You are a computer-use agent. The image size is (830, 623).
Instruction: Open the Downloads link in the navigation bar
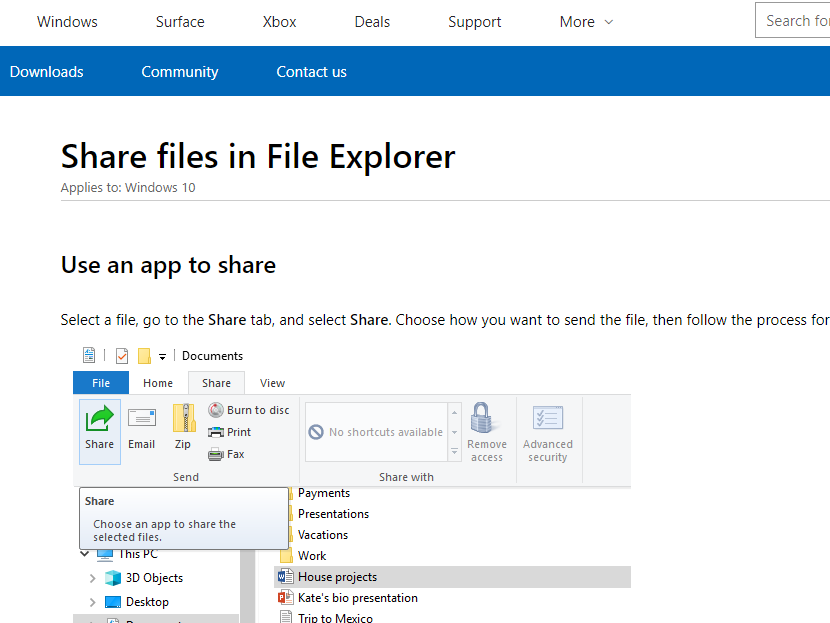click(46, 71)
